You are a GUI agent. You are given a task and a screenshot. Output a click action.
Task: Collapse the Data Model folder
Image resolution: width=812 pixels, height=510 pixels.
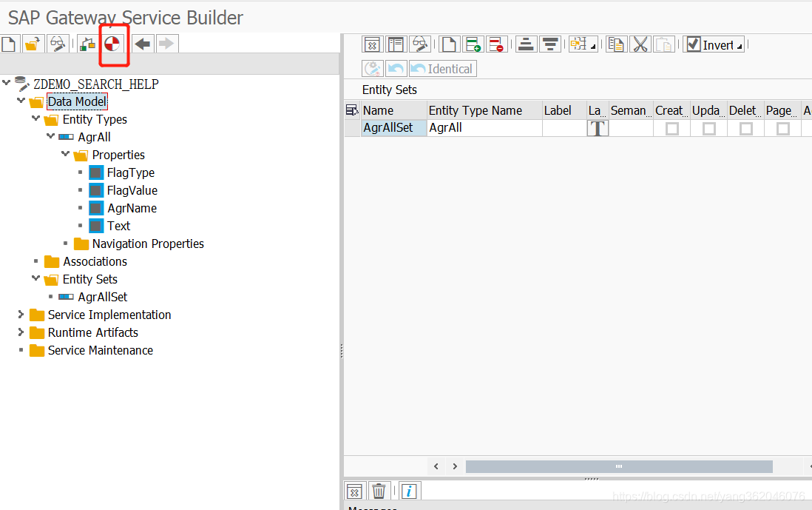tap(21, 101)
